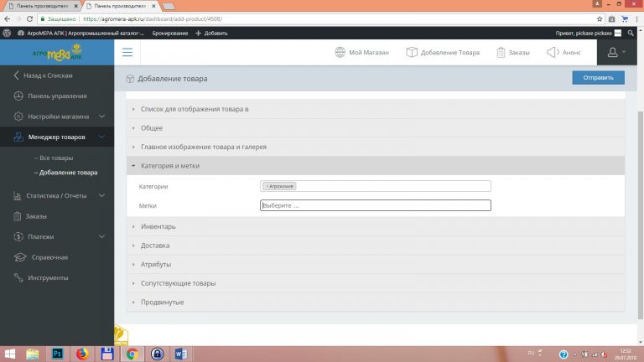Screen dimensions: 644x362
Task: Go to Все товары link
Action: coord(55,158)
